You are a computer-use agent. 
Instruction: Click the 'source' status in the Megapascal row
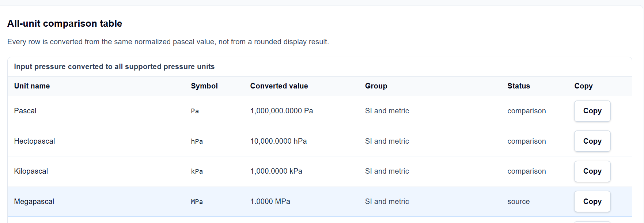pos(518,201)
